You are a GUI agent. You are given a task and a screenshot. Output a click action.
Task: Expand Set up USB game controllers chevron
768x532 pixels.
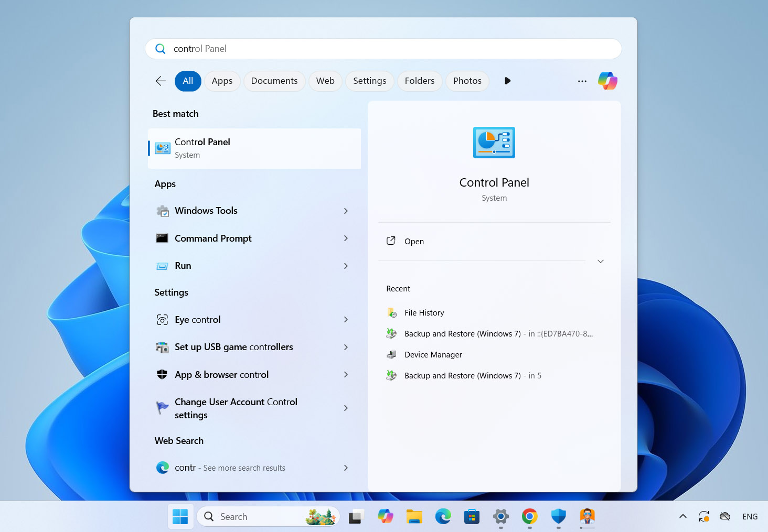coord(346,347)
